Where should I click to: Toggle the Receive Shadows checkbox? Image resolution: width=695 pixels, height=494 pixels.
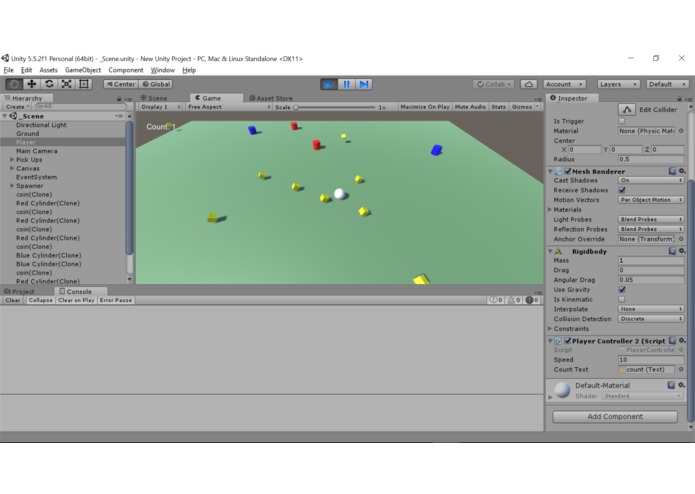click(x=622, y=190)
